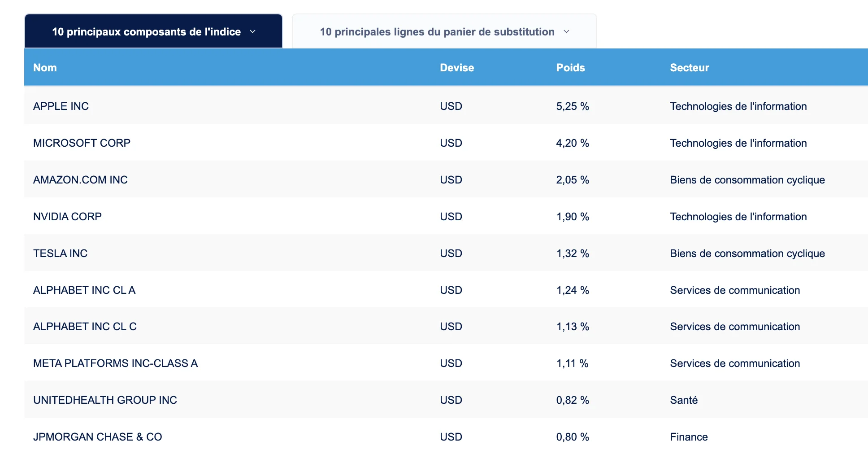
Task: Expand chevron on substitution basket tab
Action: pyautogui.click(x=566, y=32)
